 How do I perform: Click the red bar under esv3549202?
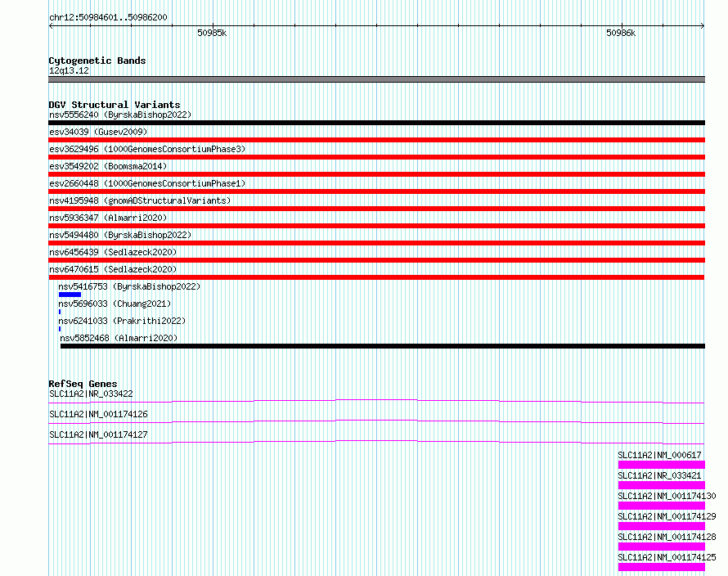376,174
